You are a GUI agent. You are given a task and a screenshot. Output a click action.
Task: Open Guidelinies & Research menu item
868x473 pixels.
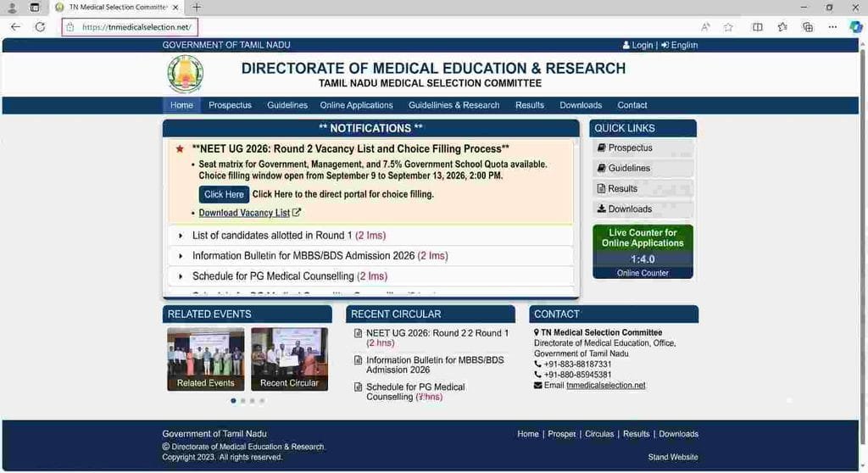[454, 105]
